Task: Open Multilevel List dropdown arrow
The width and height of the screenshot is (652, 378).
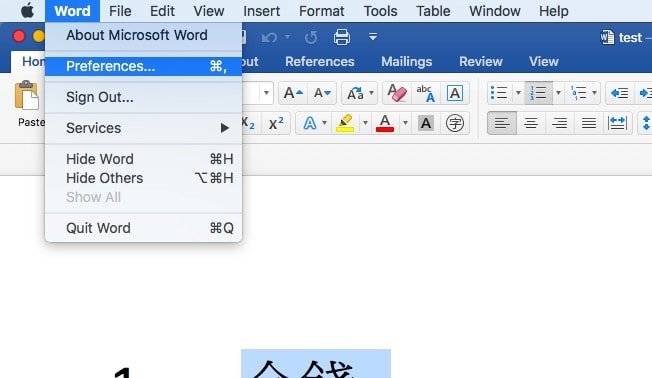Action: tap(595, 93)
